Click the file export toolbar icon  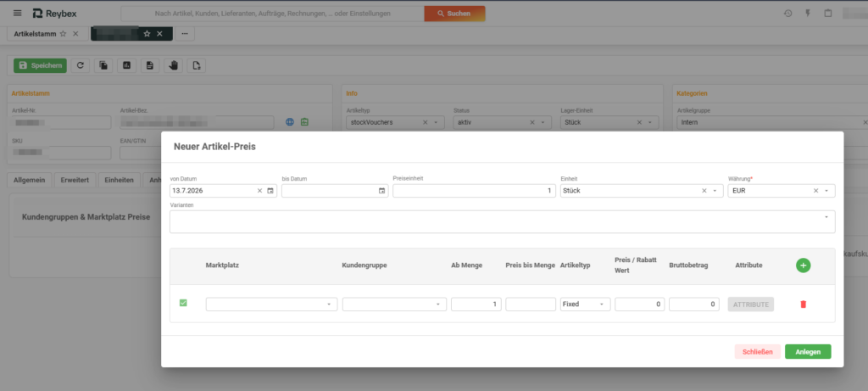coord(197,65)
